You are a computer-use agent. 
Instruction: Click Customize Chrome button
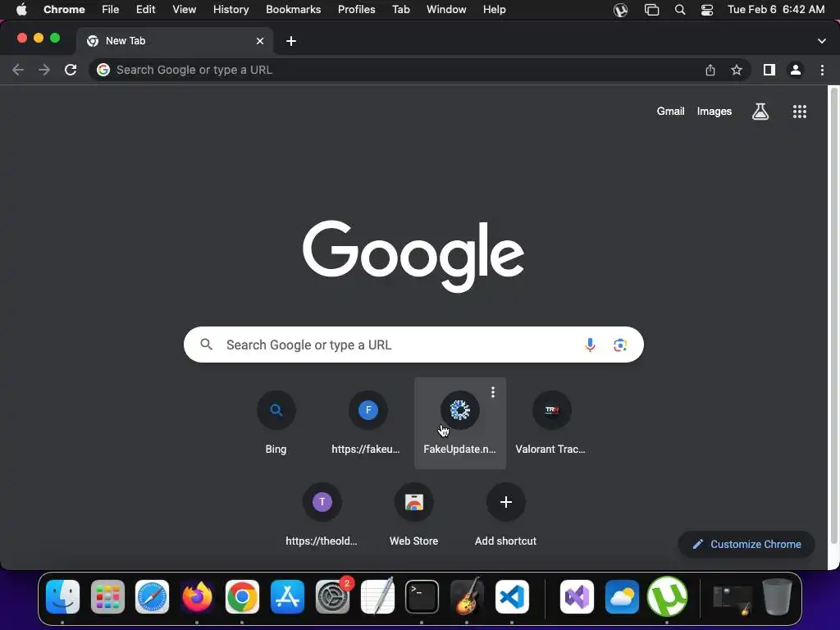click(x=746, y=545)
